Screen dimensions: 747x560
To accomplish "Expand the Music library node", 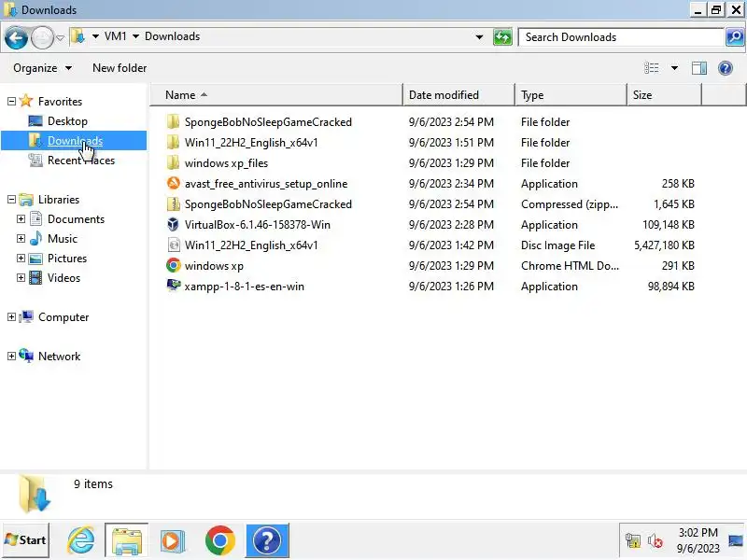I will pyautogui.click(x=21, y=239).
